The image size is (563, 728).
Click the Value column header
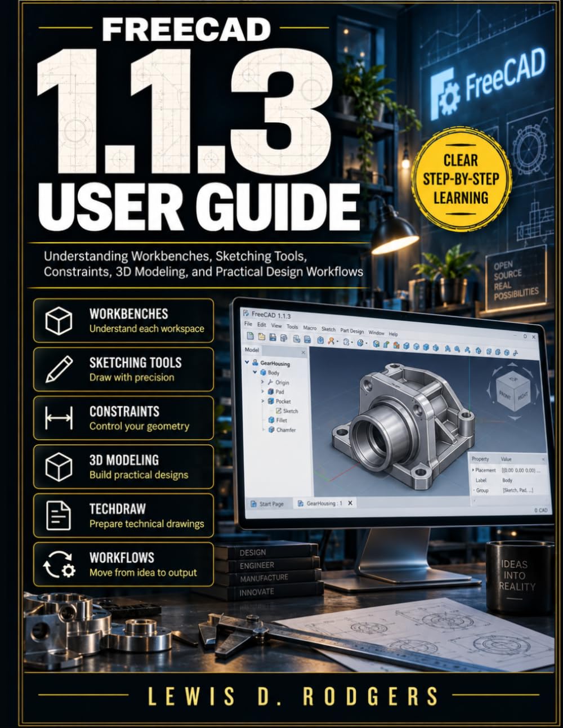coord(506,459)
